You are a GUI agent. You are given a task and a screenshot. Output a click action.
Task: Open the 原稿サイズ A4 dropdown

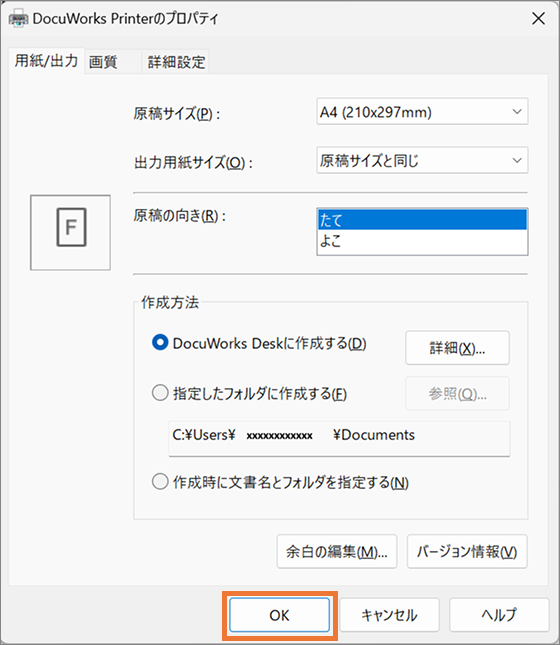point(422,111)
